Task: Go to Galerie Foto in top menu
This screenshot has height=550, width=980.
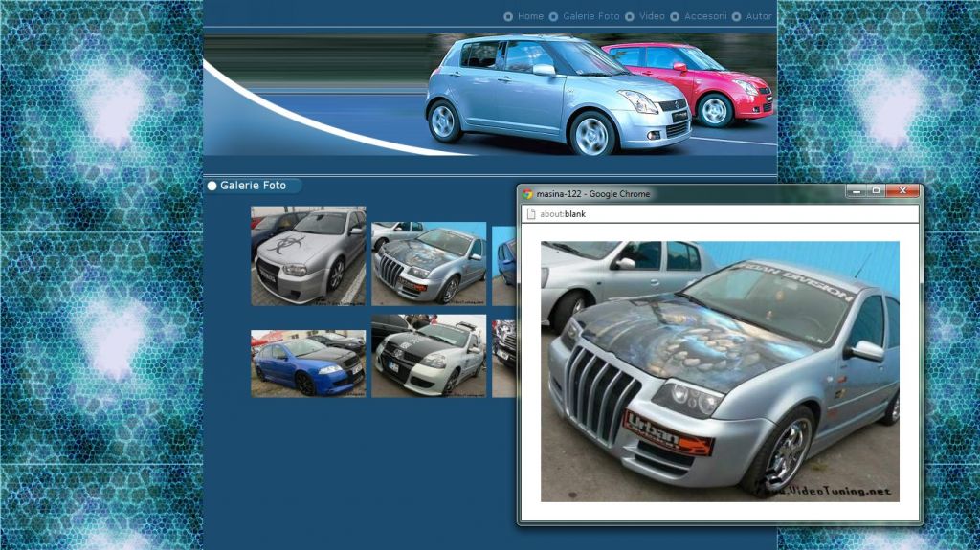Action: pos(590,16)
